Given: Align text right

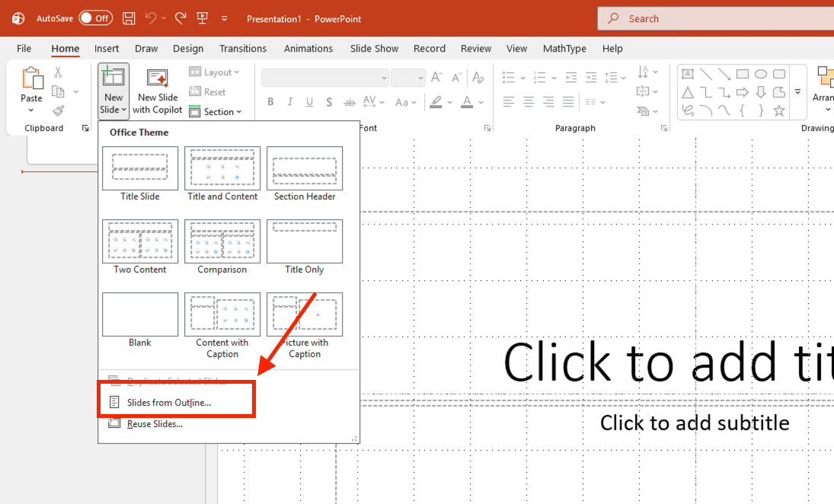Looking at the screenshot, I should click(x=548, y=101).
